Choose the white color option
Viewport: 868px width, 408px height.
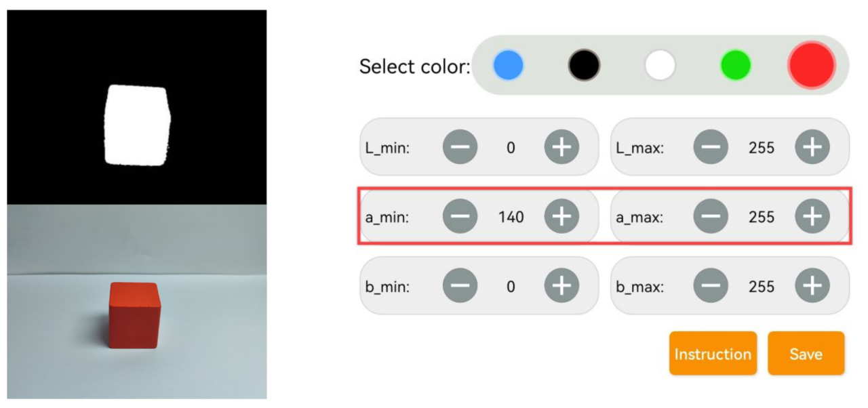[660, 66]
